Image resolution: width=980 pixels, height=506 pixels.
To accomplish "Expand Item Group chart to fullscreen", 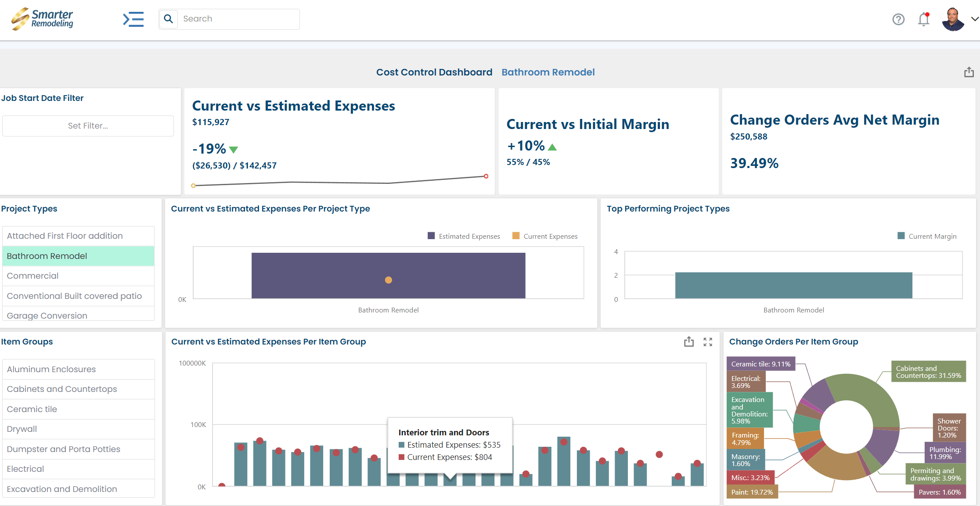I will point(708,341).
